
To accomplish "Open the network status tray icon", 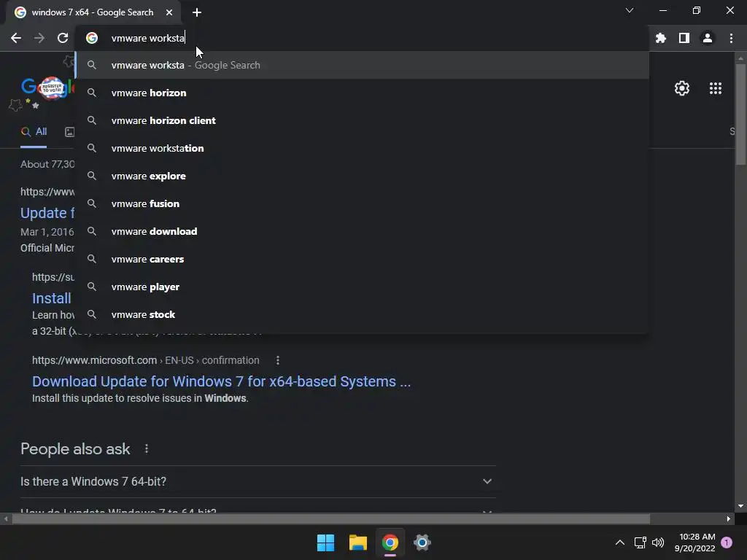I will pos(640,542).
